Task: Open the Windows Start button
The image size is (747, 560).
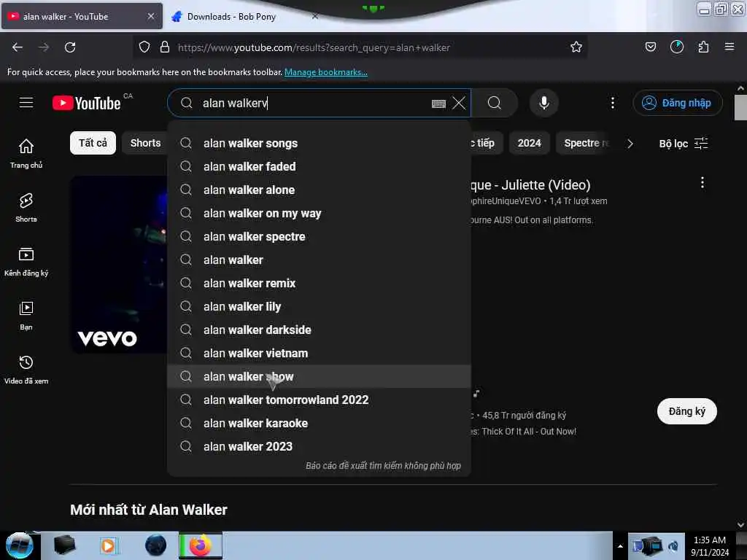Action: tap(19, 545)
